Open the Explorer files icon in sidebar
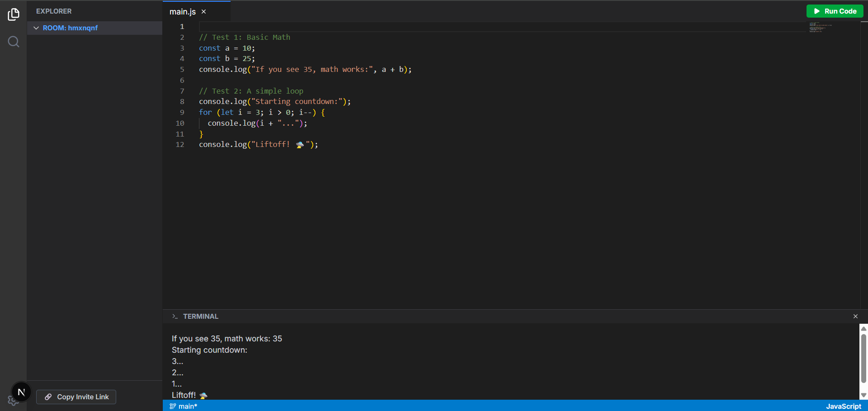868x411 pixels. (x=14, y=14)
